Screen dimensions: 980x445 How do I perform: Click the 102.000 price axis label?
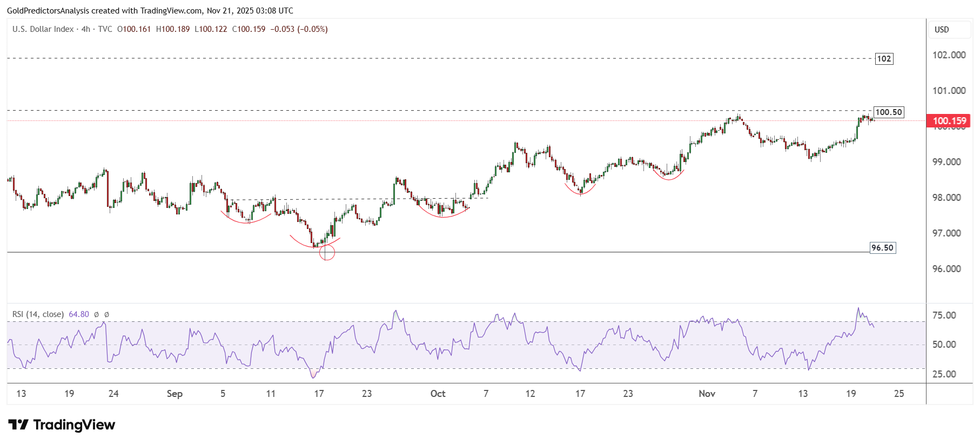click(x=949, y=55)
